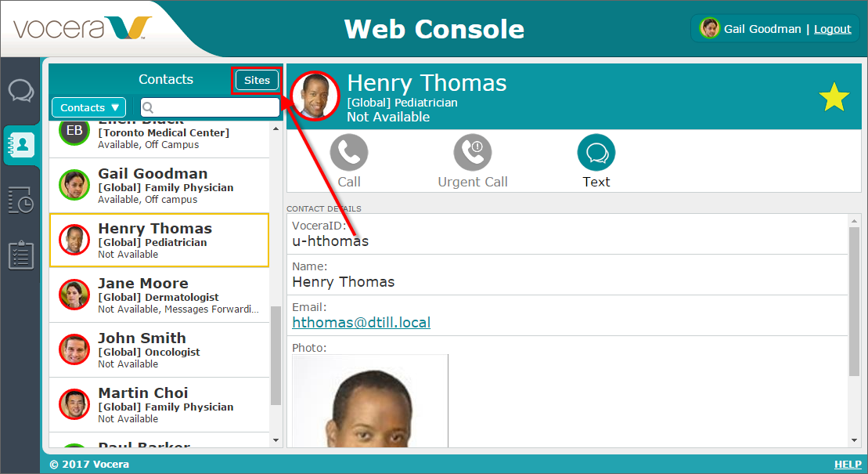Open the Conversations chat bubble sidebar icon
868x474 pixels.
20,90
